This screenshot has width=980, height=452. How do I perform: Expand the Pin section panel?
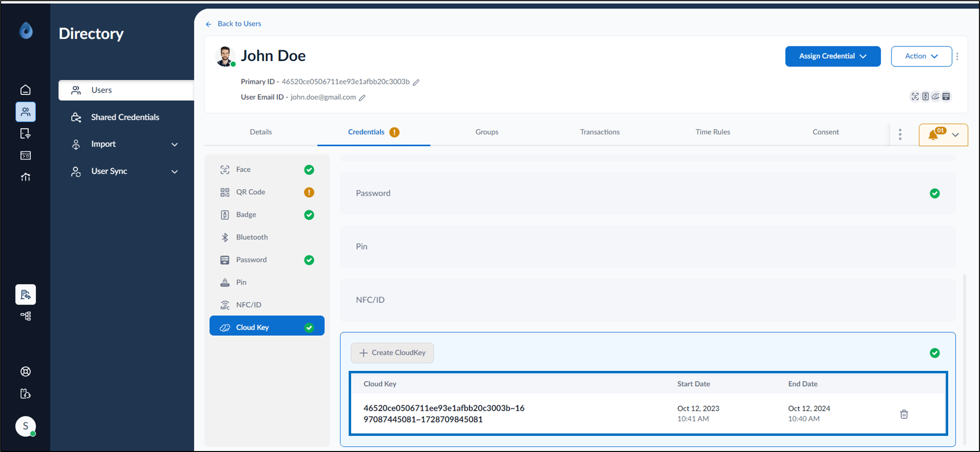[x=647, y=247]
